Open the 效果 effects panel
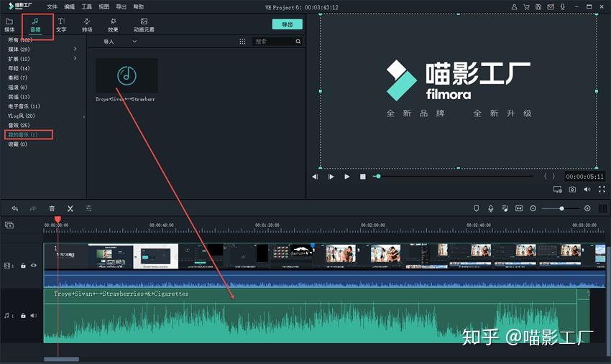 point(113,24)
